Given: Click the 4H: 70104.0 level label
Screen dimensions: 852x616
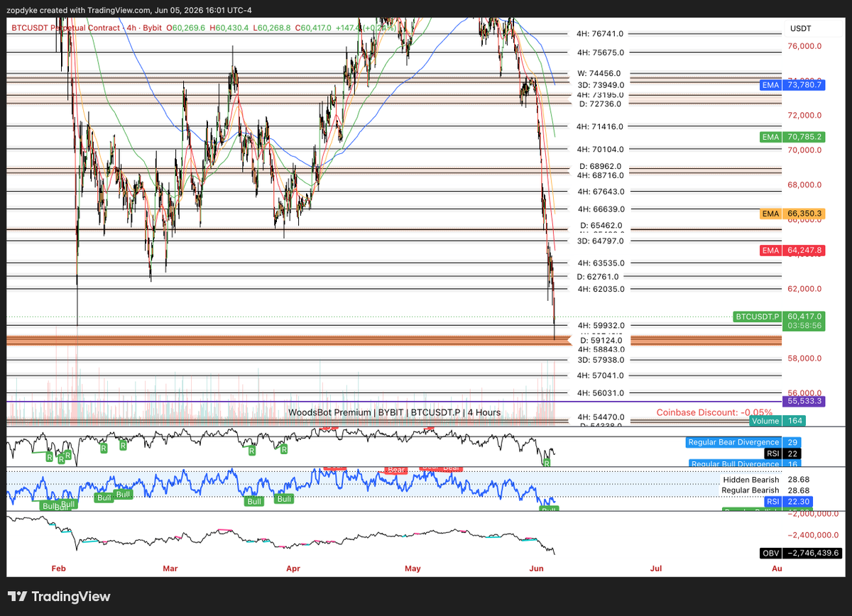Looking at the screenshot, I should click(x=601, y=149).
